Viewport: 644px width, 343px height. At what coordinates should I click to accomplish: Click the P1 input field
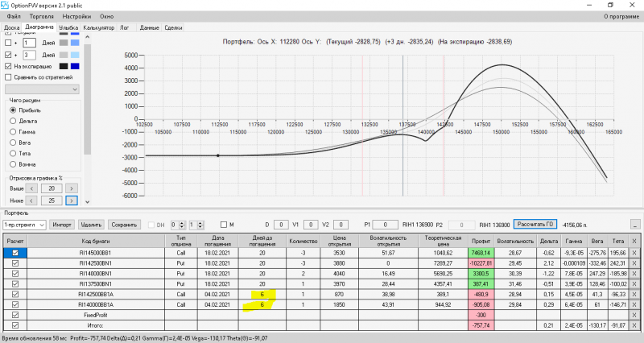(385, 225)
